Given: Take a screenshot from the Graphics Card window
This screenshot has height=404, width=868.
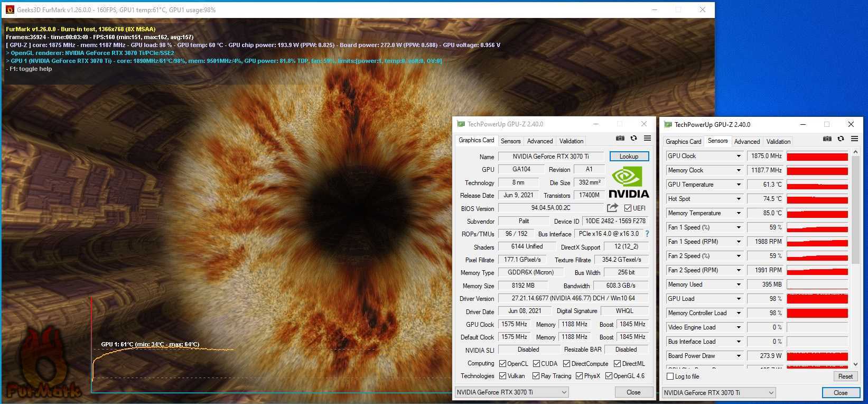Looking at the screenshot, I should 620,139.
